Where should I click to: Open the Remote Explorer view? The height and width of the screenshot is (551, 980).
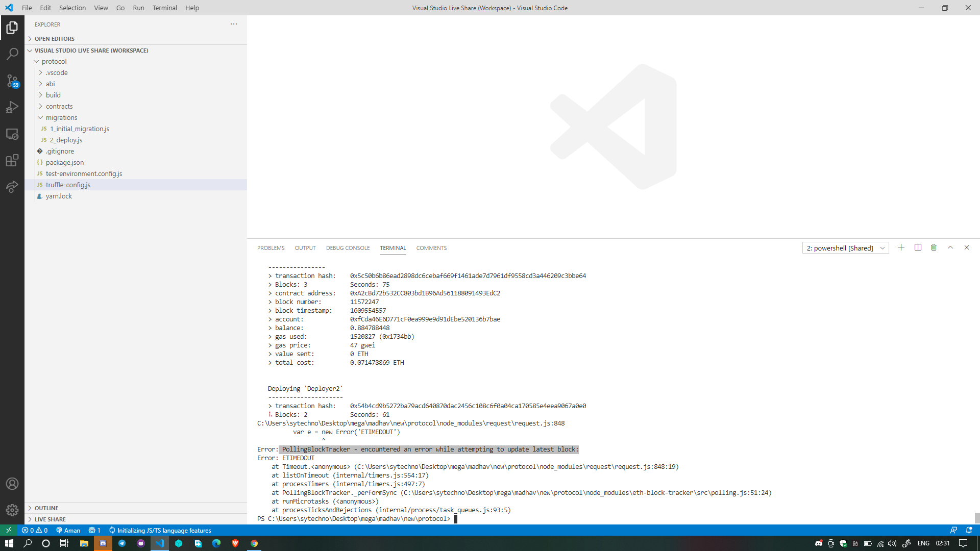[x=12, y=134]
